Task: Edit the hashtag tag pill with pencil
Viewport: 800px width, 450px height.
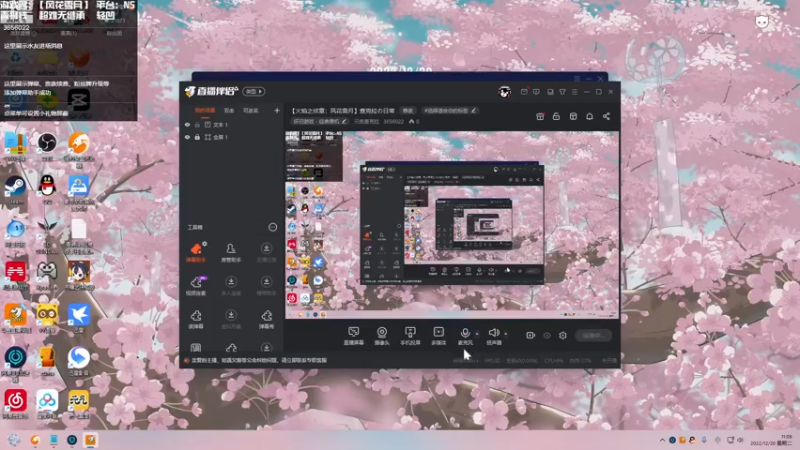Action: [450, 110]
